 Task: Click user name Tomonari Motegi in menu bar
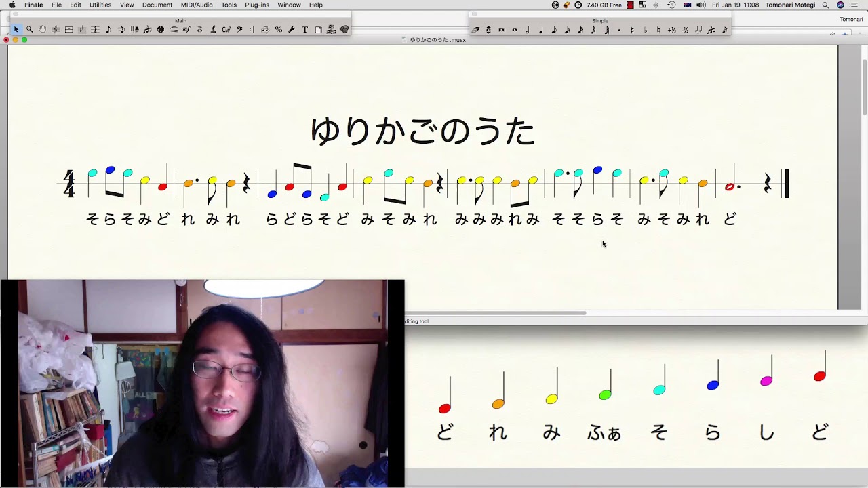790,5
